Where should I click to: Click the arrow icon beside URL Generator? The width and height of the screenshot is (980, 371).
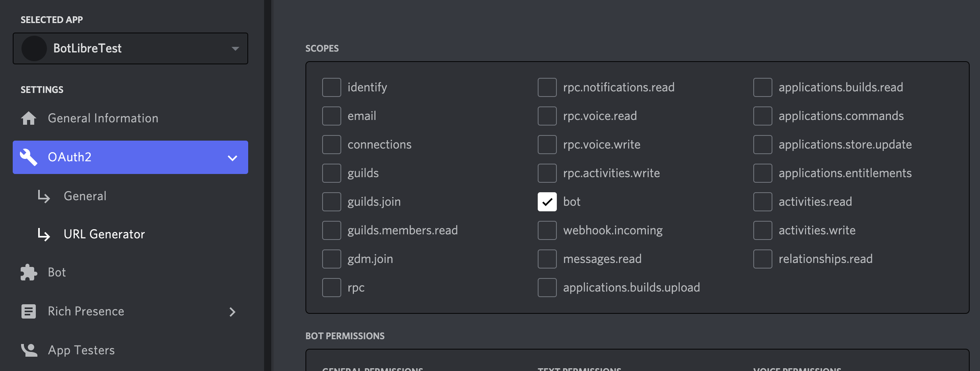pyautogui.click(x=44, y=234)
